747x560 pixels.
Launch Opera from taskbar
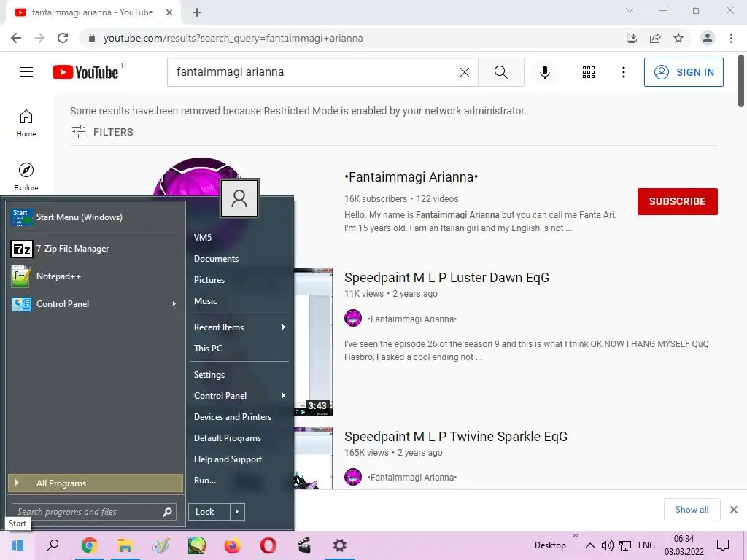pos(268,545)
